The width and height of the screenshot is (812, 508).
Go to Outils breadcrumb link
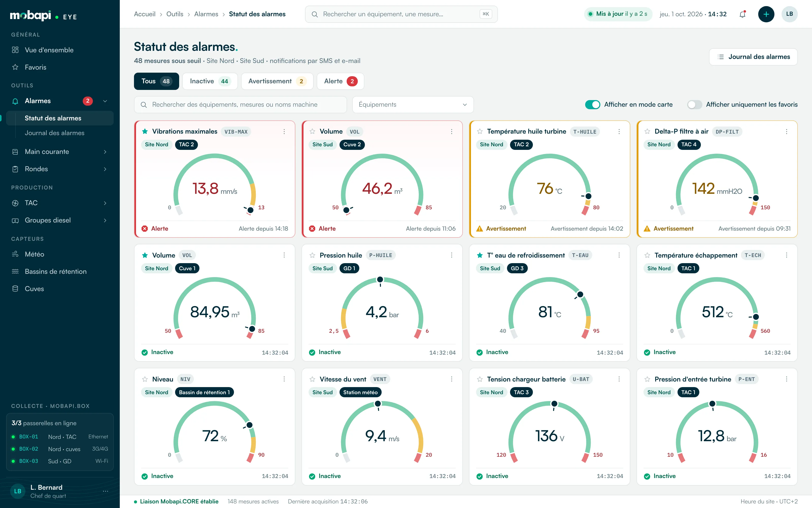(175, 14)
